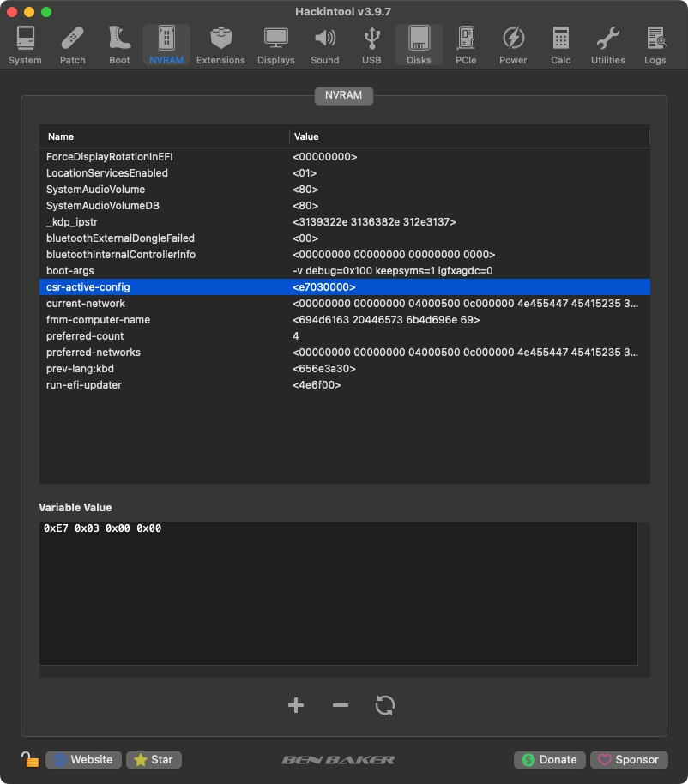Screen dimensions: 688x784
Task: Select the NVRAM tab label
Action: pos(343,95)
